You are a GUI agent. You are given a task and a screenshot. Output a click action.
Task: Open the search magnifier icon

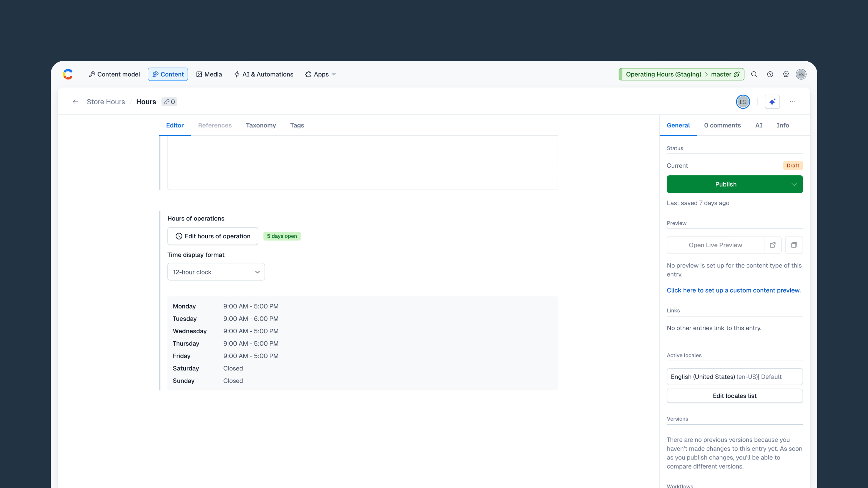coord(754,74)
